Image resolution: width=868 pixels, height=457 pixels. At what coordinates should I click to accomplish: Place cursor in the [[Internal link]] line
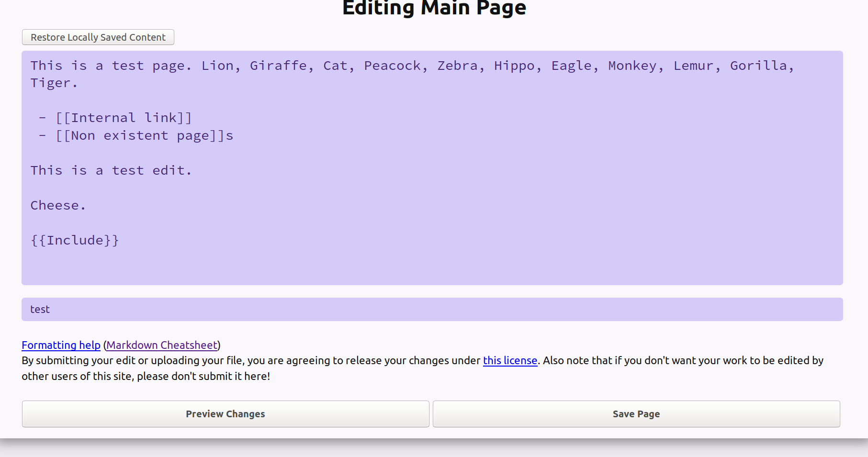click(x=124, y=118)
